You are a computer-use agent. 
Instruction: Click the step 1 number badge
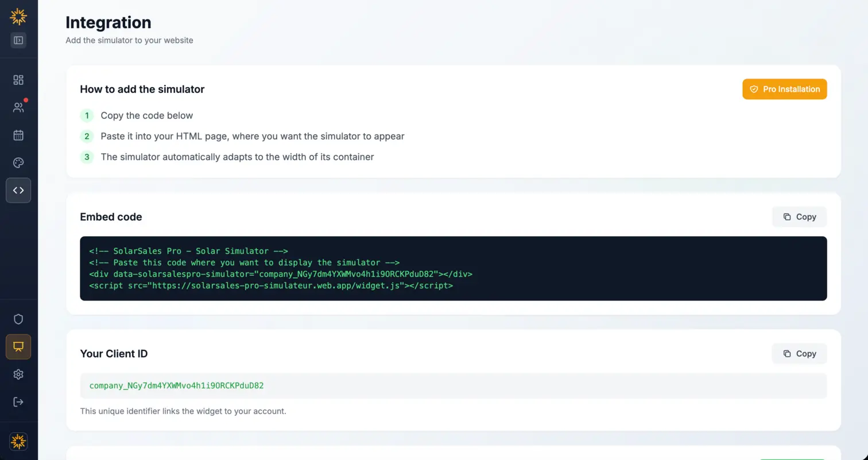point(87,116)
